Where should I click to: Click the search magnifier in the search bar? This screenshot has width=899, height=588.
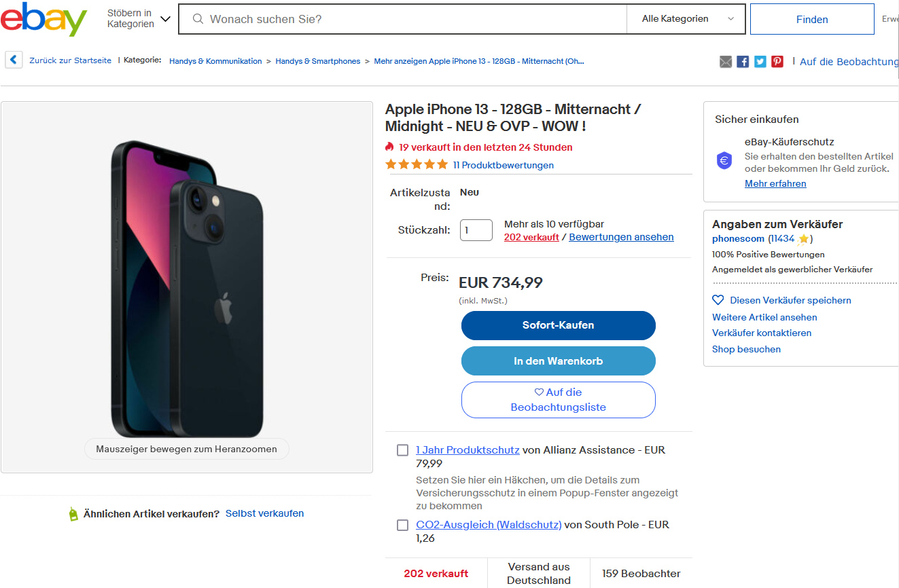198,19
